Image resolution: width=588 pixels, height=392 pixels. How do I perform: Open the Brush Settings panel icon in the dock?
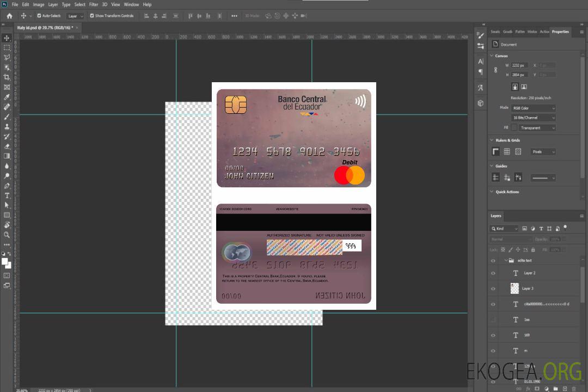[481, 35]
